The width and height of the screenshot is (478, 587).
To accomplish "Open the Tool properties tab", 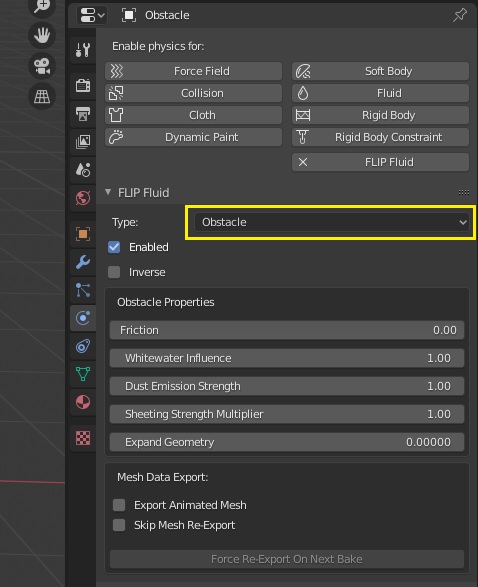I will [x=83, y=50].
